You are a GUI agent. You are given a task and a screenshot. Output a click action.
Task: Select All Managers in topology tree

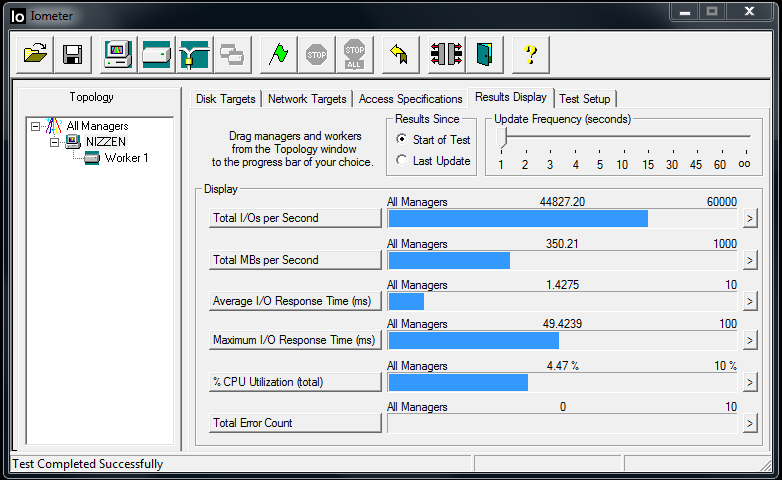pos(97,126)
